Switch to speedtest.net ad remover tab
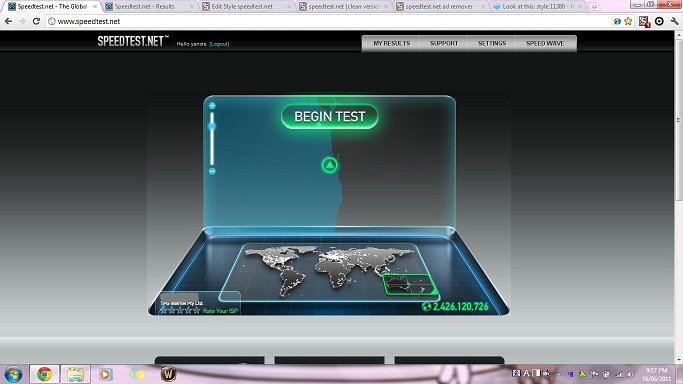This screenshot has height=384, width=683. pyautogui.click(x=440, y=7)
